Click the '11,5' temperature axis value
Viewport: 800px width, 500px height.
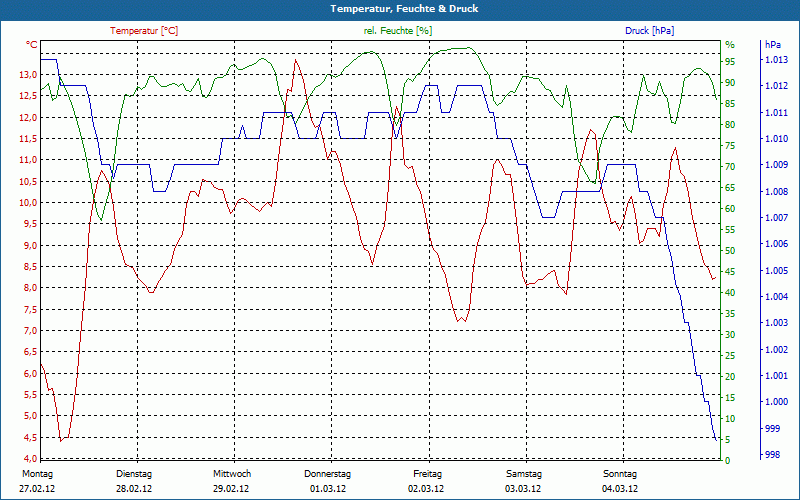click(28, 139)
